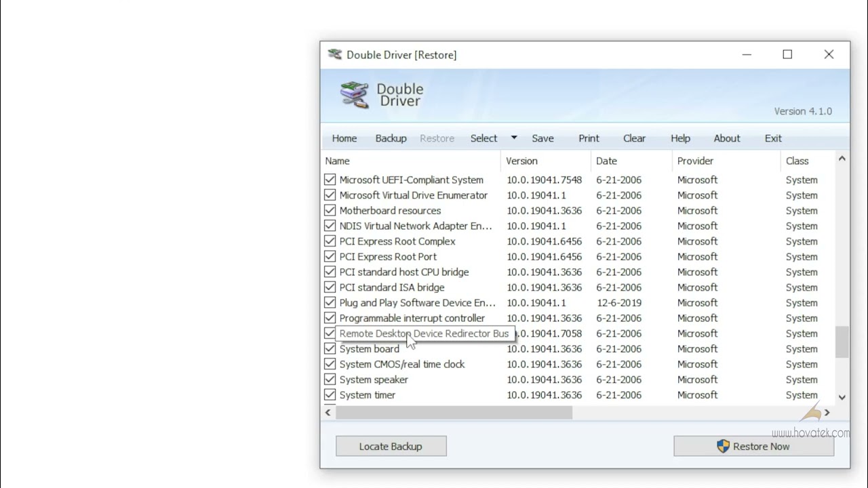Uncheck PCI Express Root Complex
Viewport: 868px width, 488px height.
[x=330, y=241]
